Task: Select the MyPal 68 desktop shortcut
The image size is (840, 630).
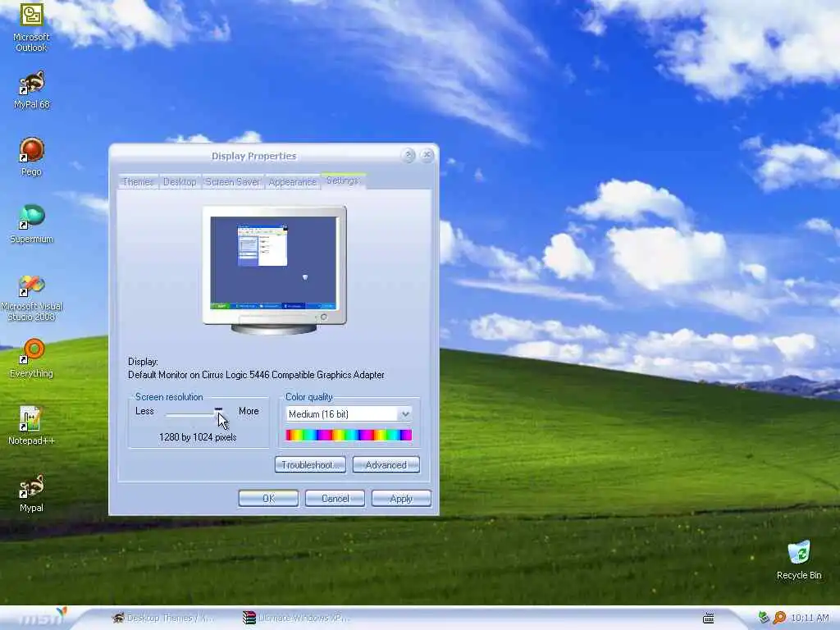Action: click(x=32, y=90)
